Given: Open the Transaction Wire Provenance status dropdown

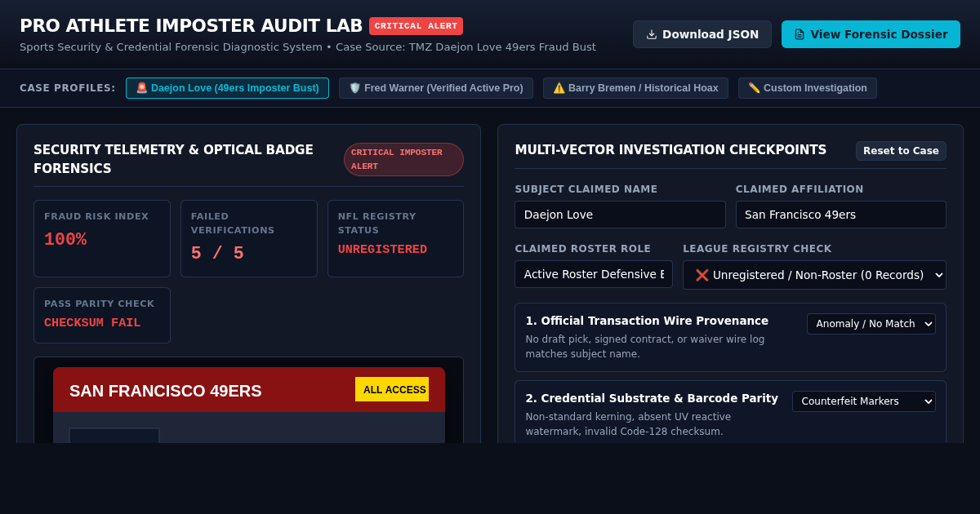Looking at the screenshot, I should click(871, 324).
